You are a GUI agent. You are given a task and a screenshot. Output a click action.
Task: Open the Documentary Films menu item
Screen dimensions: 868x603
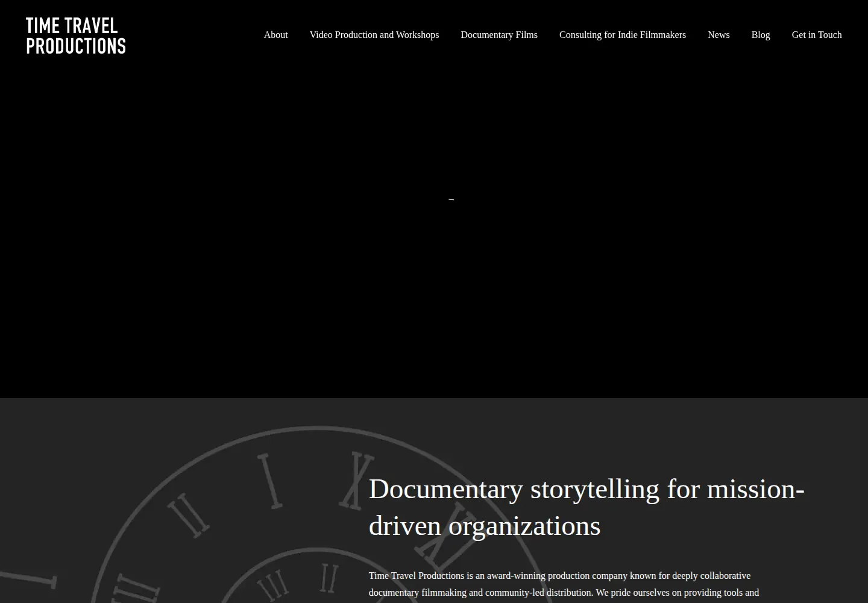pyautogui.click(x=499, y=35)
